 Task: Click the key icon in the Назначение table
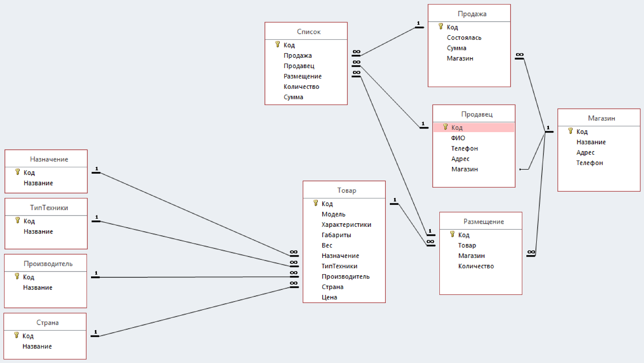click(x=18, y=172)
